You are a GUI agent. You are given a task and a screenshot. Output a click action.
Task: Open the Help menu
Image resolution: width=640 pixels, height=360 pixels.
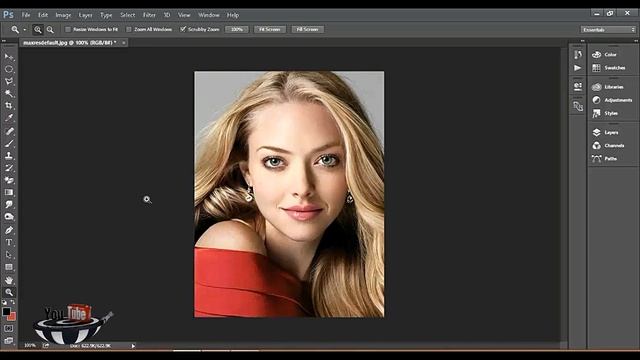(x=233, y=15)
